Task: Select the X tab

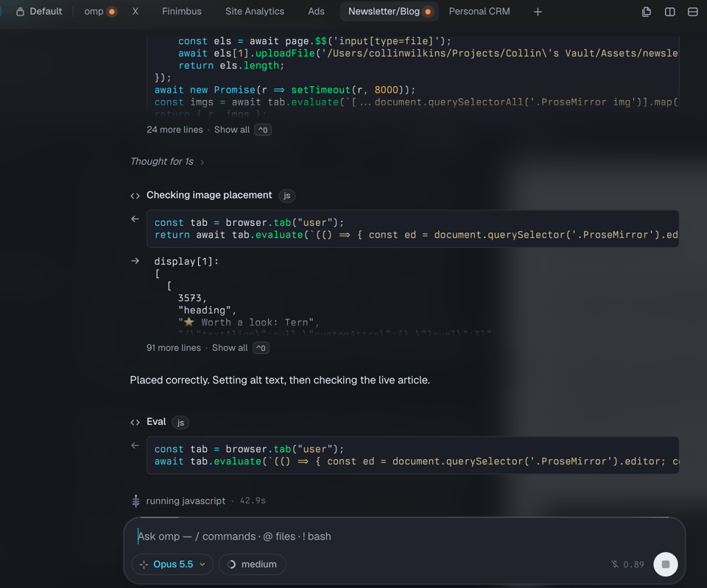Action: click(x=136, y=11)
